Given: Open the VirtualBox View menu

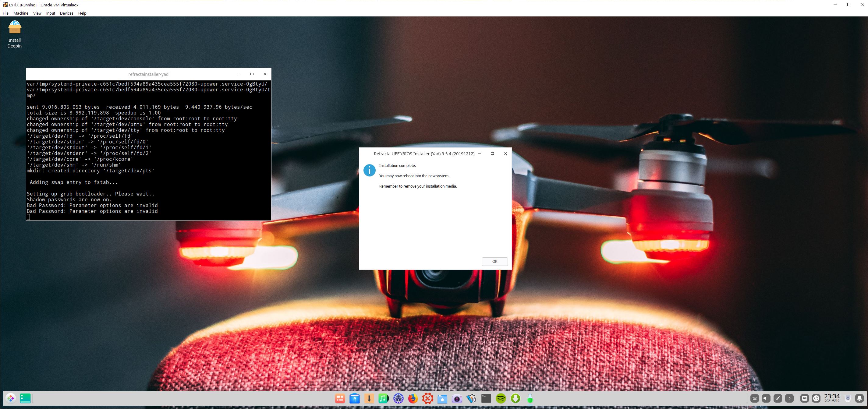Looking at the screenshot, I should (x=37, y=13).
